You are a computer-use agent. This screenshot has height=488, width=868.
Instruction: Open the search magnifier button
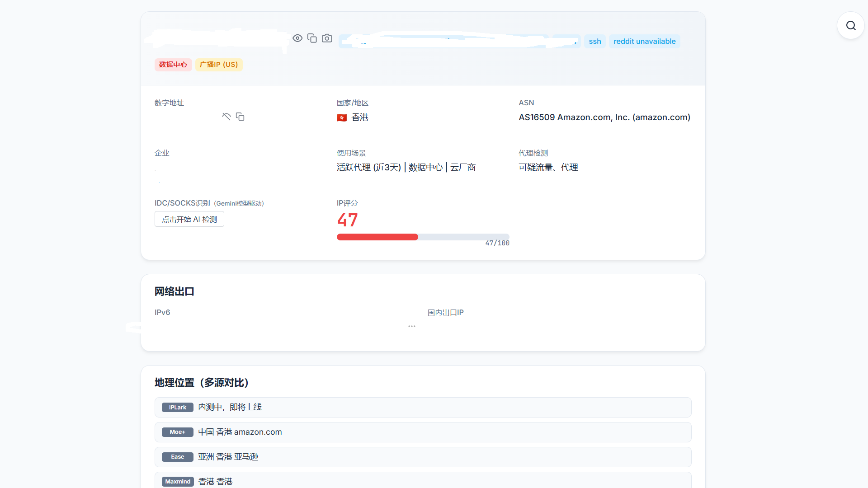pyautogui.click(x=851, y=25)
